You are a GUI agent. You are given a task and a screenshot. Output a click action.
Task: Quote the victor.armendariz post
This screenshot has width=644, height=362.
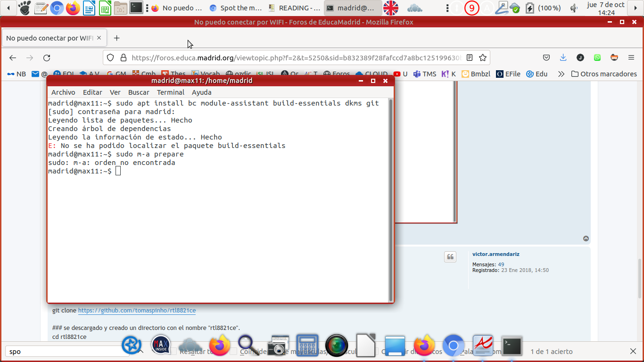click(x=450, y=257)
